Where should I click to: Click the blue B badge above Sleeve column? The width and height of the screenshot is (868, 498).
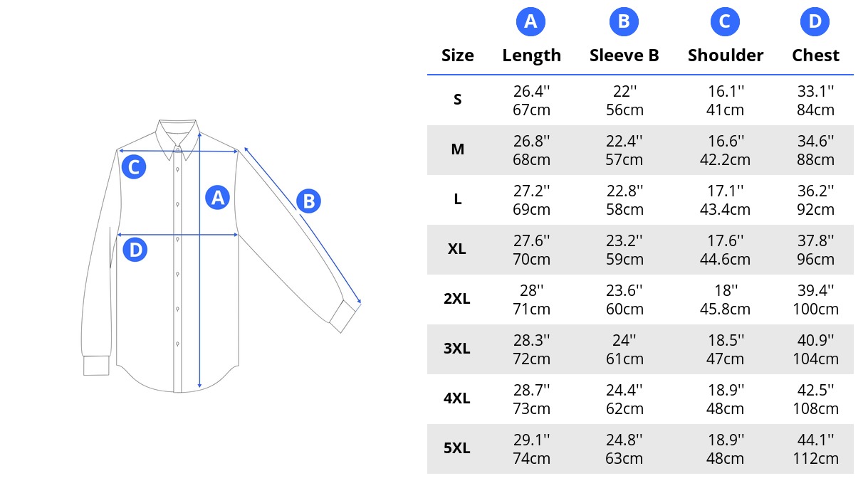coord(624,22)
